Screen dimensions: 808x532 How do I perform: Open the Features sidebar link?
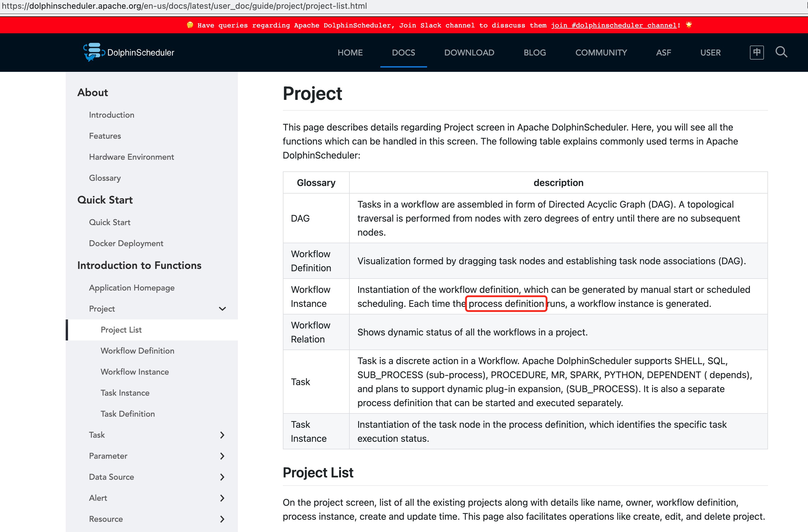[x=105, y=136]
